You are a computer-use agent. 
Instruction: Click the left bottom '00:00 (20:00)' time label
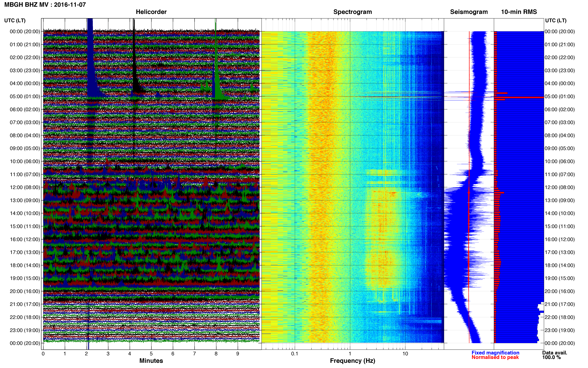pyautogui.click(x=25, y=343)
